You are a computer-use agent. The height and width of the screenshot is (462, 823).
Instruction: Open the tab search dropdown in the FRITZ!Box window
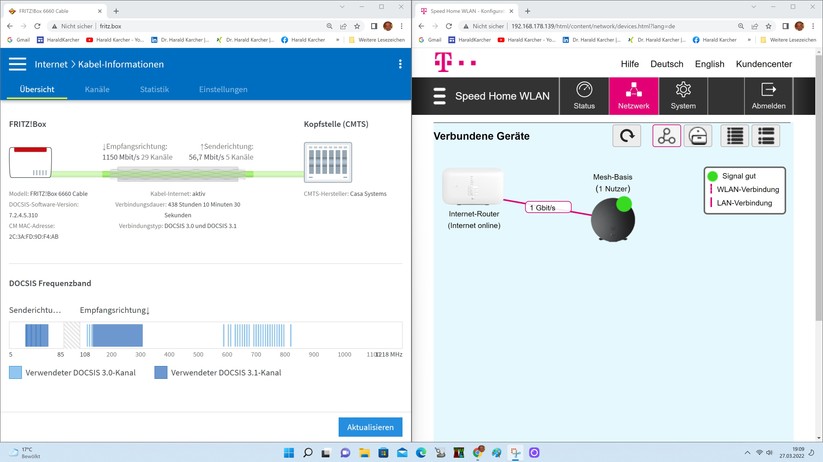tap(342, 7)
